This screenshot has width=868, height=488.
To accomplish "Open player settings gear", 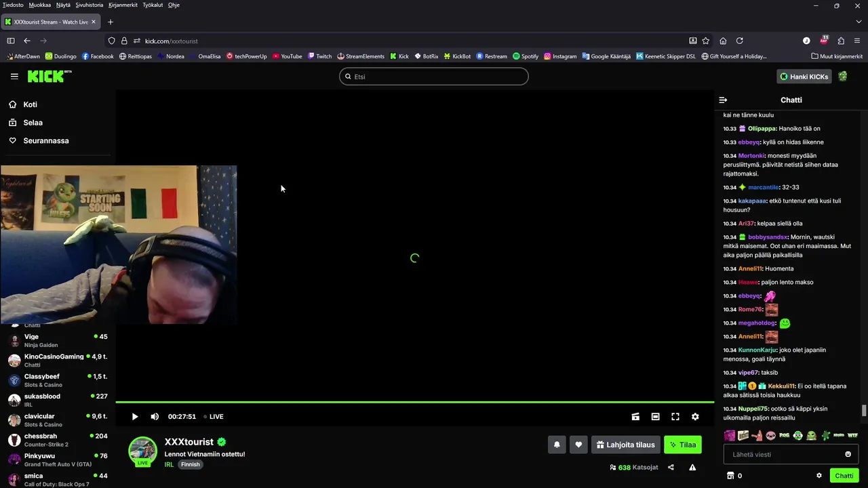I will [x=695, y=417].
